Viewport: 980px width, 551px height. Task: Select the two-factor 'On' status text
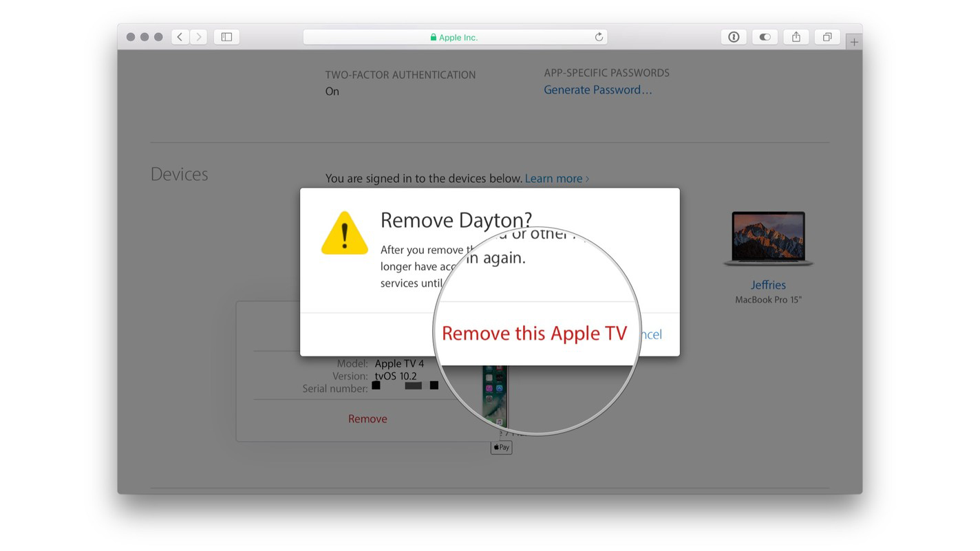(x=332, y=91)
